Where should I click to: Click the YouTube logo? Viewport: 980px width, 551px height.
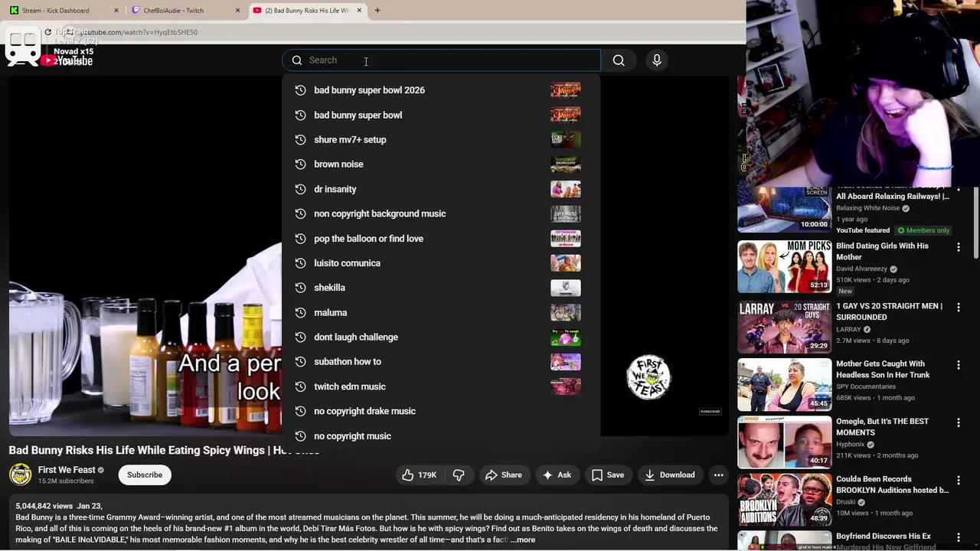(x=67, y=60)
